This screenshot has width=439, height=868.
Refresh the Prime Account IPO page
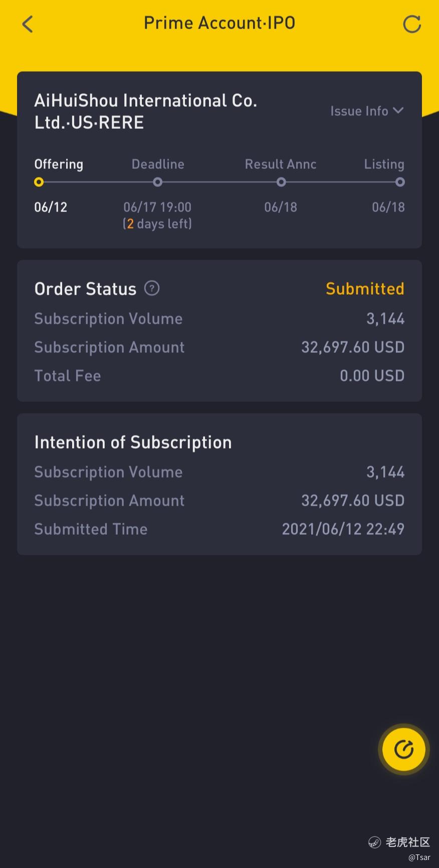point(411,24)
